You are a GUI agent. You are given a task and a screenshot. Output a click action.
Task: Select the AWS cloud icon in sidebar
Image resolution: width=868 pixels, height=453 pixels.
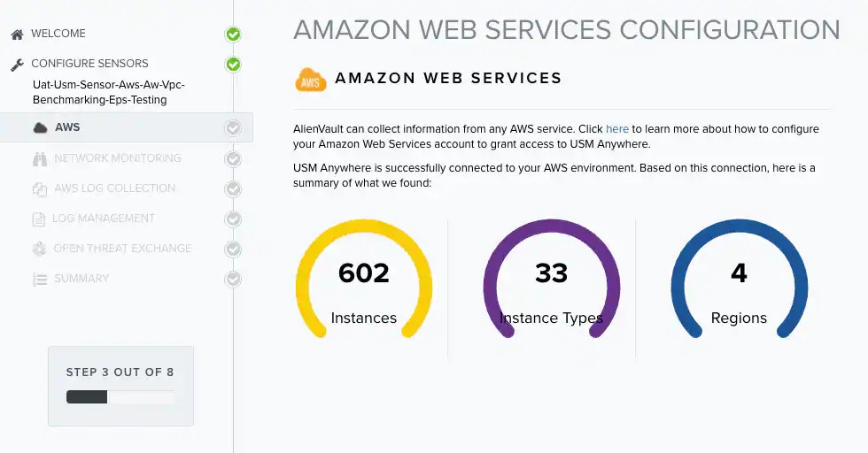[x=40, y=127]
